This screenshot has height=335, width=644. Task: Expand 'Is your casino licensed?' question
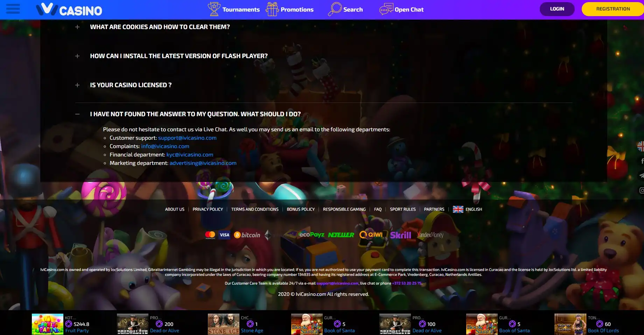(131, 85)
